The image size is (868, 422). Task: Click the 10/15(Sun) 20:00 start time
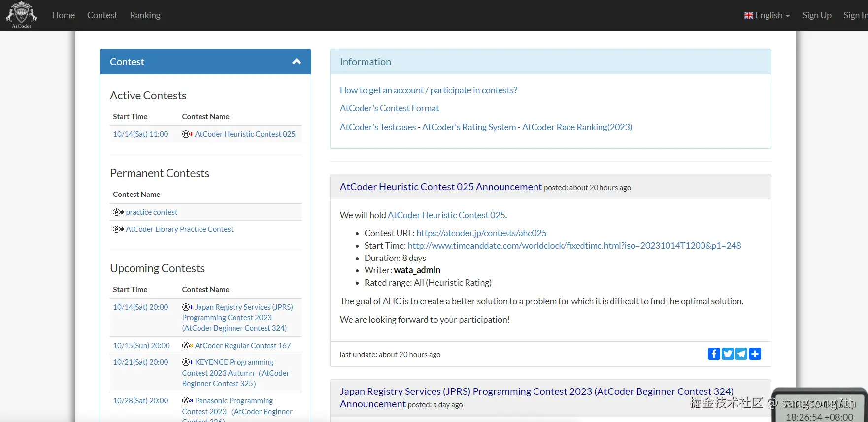point(141,345)
